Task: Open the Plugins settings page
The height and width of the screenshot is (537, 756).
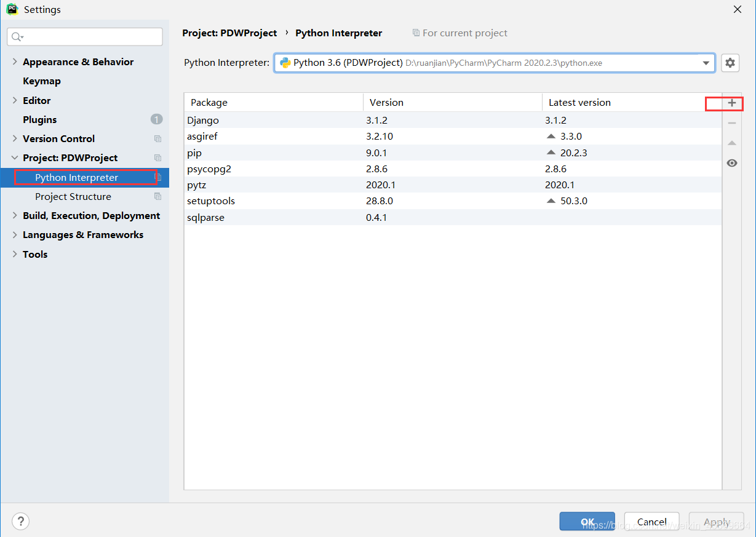Action: point(40,119)
